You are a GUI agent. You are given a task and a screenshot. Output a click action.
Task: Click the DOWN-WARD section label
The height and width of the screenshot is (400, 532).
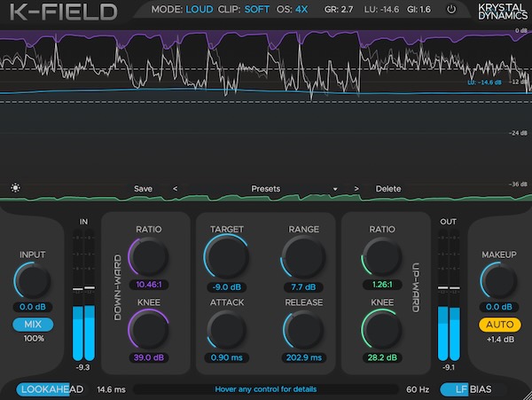pyautogui.click(x=118, y=287)
